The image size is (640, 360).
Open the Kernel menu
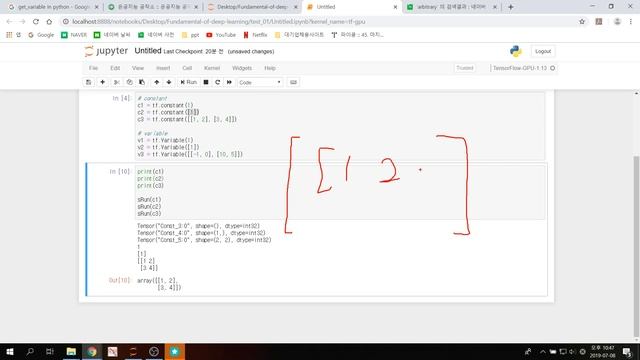212,68
